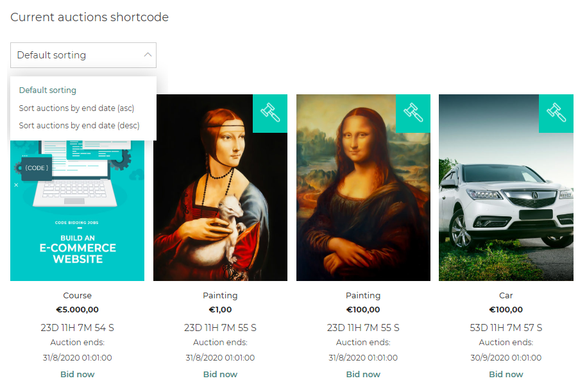Viewport: 587px width, 392px height.
Task: Click Bid now under the Car auction
Action: coord(506,375)
